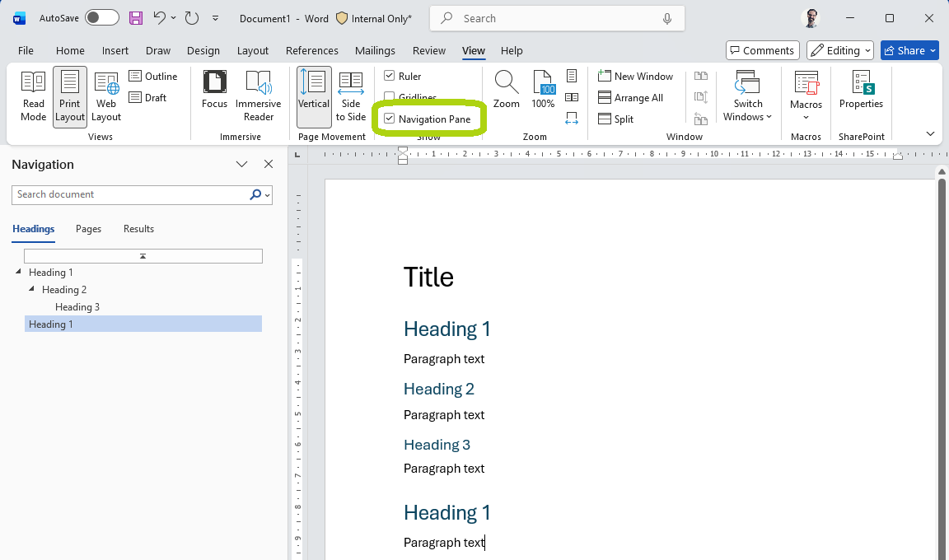Click the Page Width zoom icon
Viewport: 949px width, 560px height.
[572, 119]
